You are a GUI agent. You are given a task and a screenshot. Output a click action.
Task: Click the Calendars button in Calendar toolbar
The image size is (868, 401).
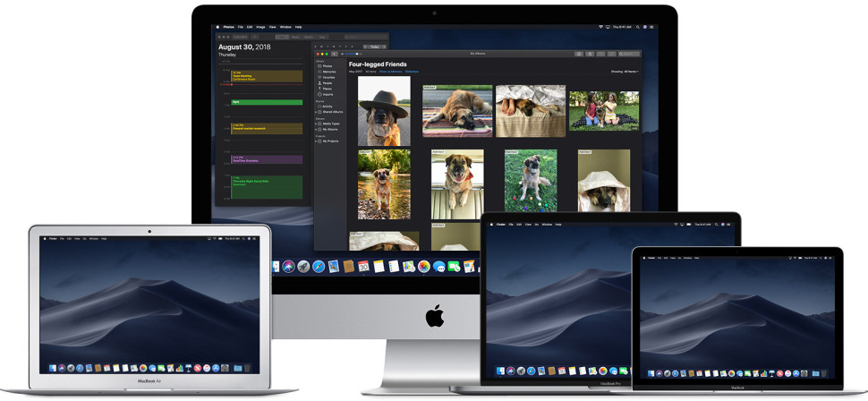click(240, 37)
